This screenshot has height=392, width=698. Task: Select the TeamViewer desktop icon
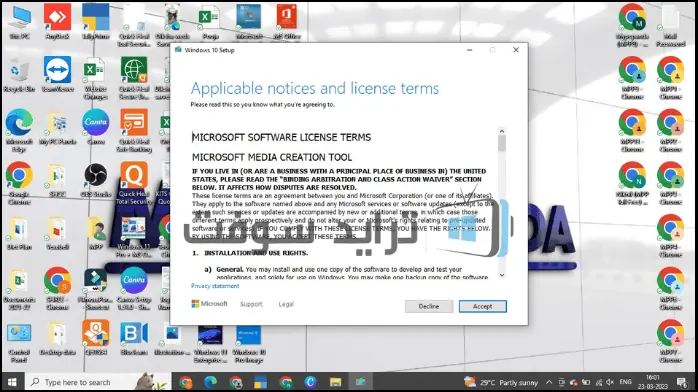point(57,75)
